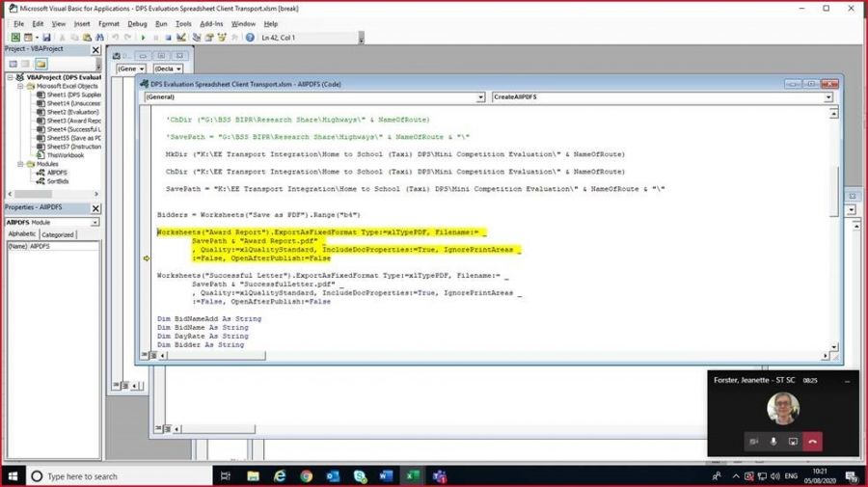
Task: Click the Save icon in the toolbar
Action: (46, 38)
